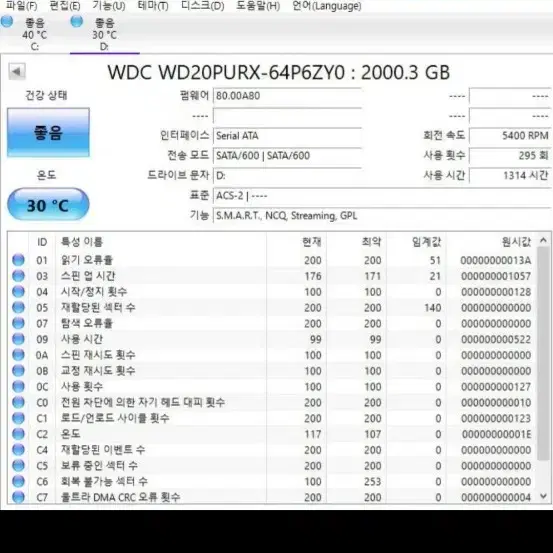This screenshot has height=553, width=553.
Task: Open the 기능(U) menu
Action: click(109, 6)
